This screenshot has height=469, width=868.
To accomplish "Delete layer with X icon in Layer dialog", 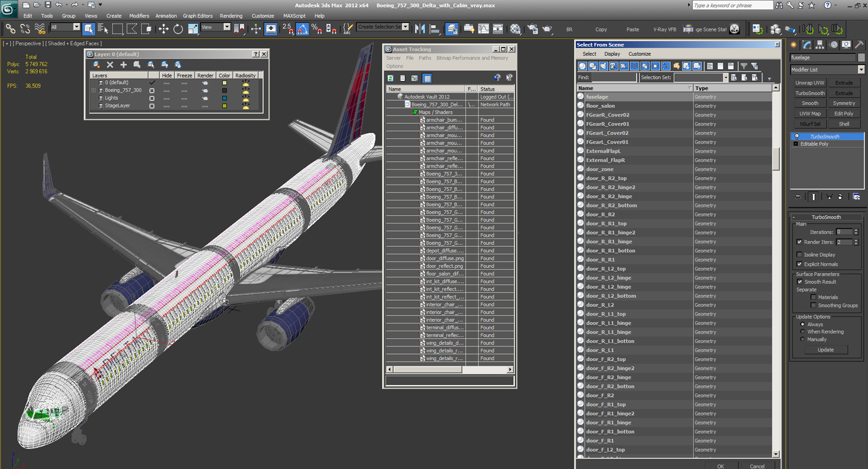I will click(110, 64).
